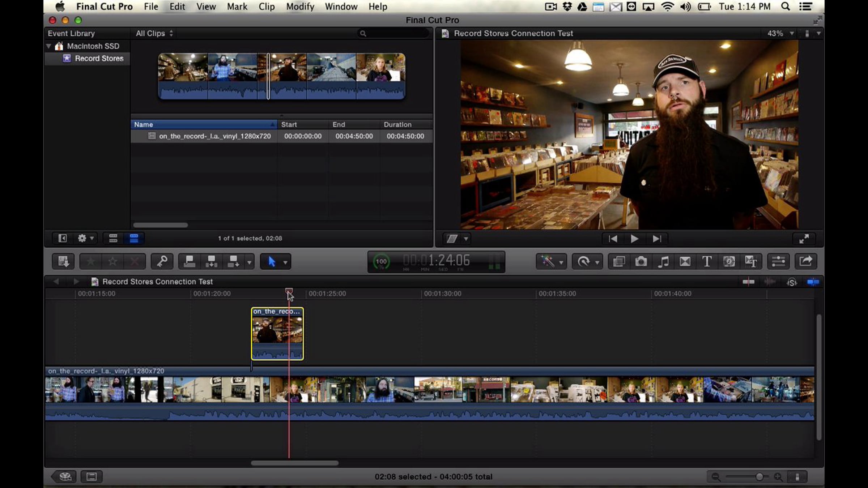
Task: Open the Mark menu
Action: coord(237,7)
